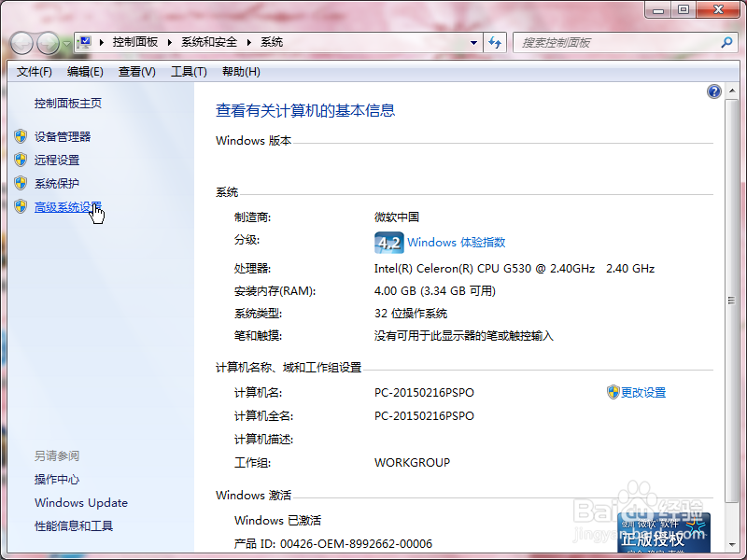Click the 正版授权 genuine Microsoft badge
Image resolution: width=747 pixels, height=560 pixels.
[x=664, y=532]
